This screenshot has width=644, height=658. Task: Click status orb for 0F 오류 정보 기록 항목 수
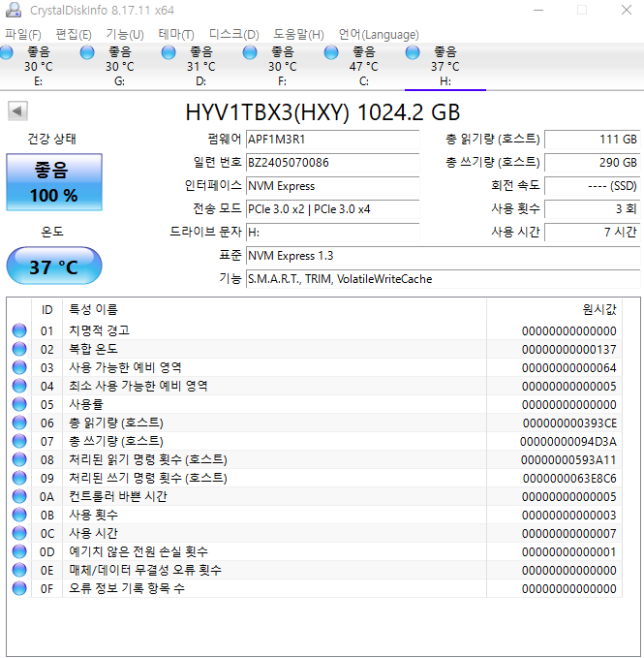[19, 589]
